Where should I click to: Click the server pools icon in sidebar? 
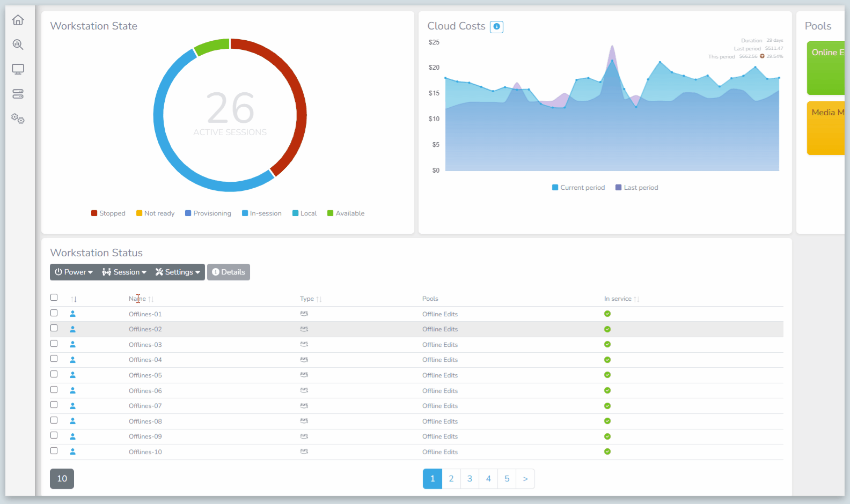[x=18, y=94]
